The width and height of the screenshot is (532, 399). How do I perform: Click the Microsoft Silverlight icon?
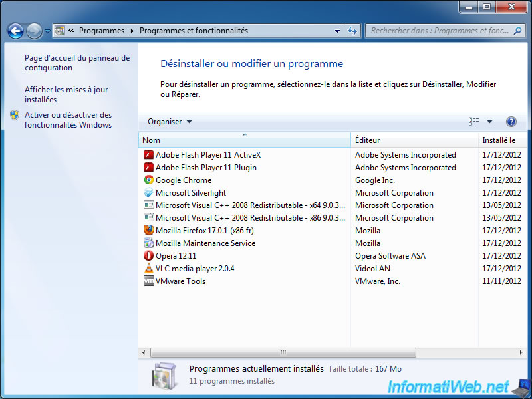148,193
